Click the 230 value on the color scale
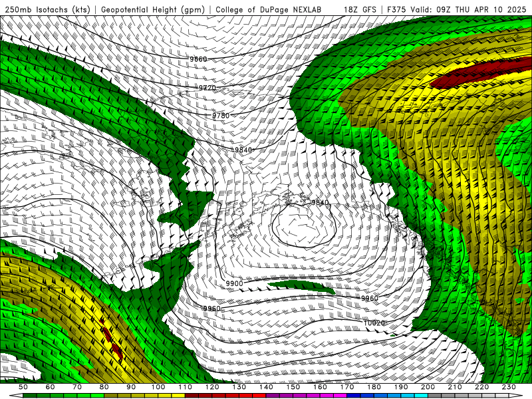 [x=509, y=387]
